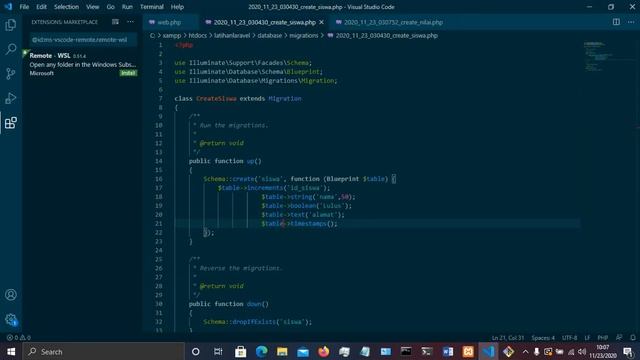Open the Explorer view in activity bar
The image size is (640, 360).
tap(11, 25)
